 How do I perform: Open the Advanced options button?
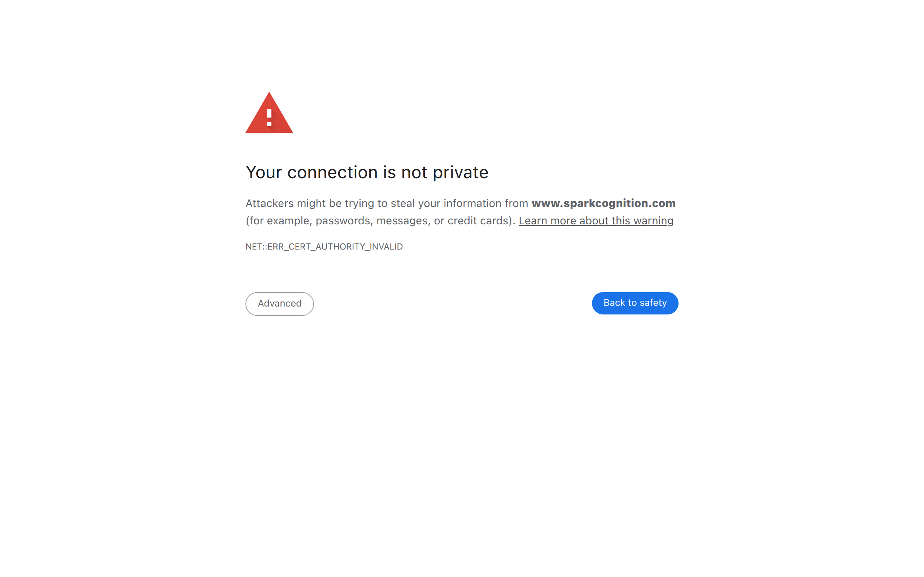click(279, 304)
